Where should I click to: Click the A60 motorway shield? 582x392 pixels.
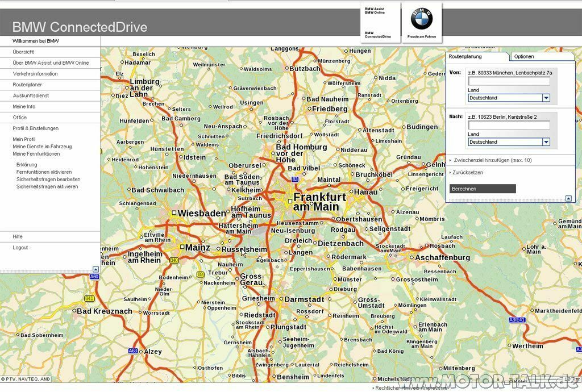pos(94,277)
